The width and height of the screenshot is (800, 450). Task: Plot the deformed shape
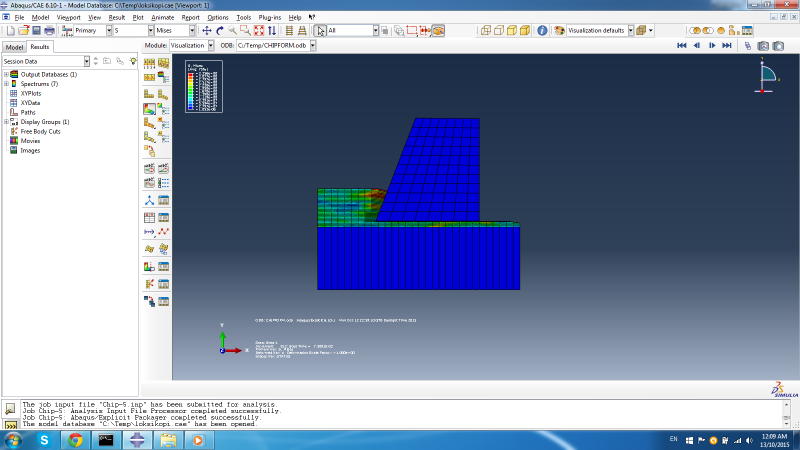pos(163,94)
